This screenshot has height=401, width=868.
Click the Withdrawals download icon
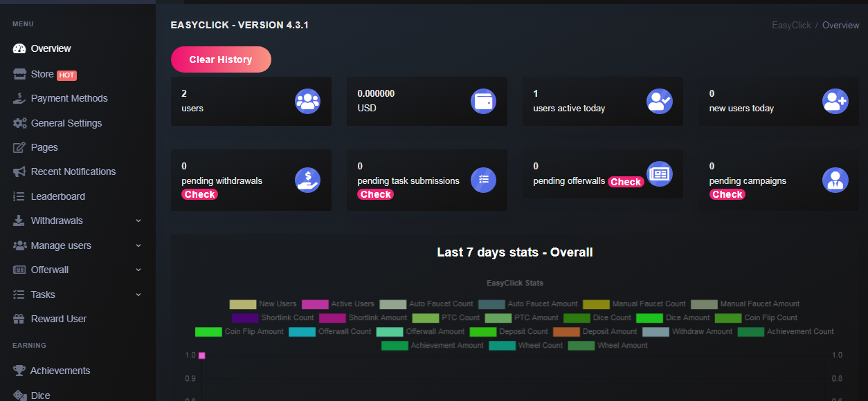pos(19,221)
